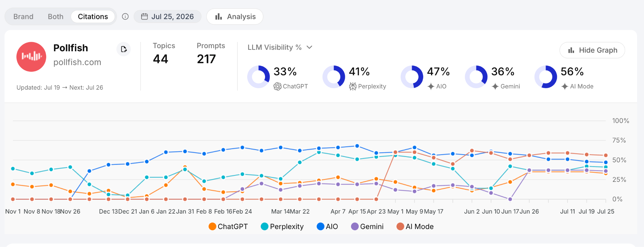Click the AI Mode 56% donut chart
The width and height of the screenshot is (644, 247).
[x=546, y=77]
